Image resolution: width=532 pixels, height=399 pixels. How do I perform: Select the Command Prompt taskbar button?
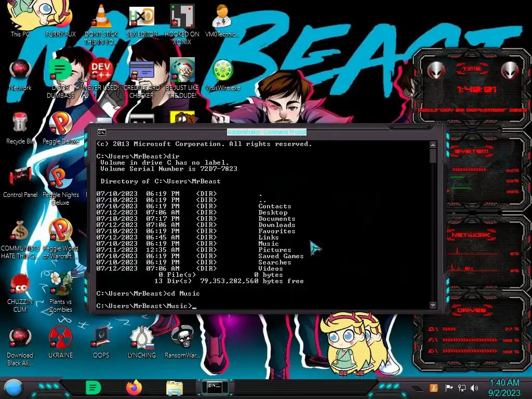215,388
